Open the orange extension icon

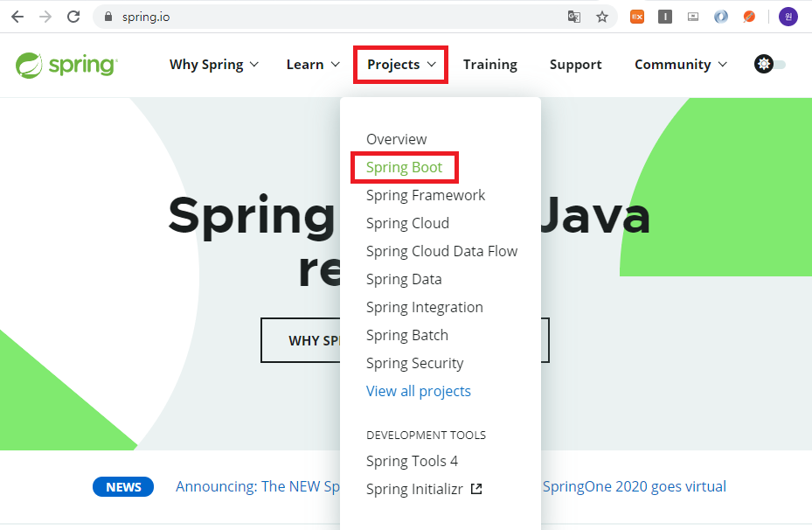(x=637, y=17)
